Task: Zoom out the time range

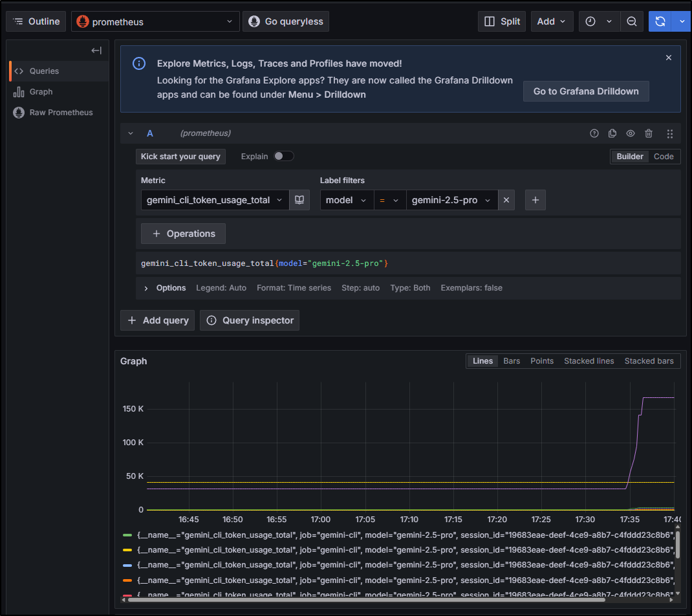Action: pos(632,21)
